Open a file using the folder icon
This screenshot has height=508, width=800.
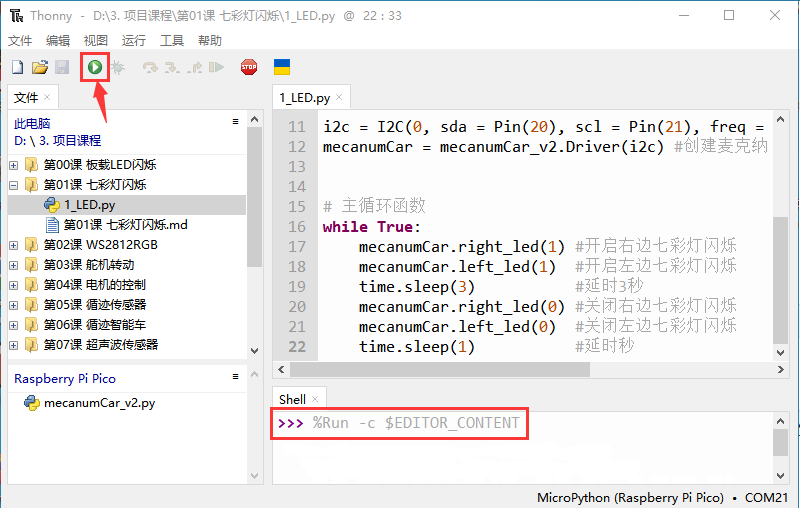point(40,67)
